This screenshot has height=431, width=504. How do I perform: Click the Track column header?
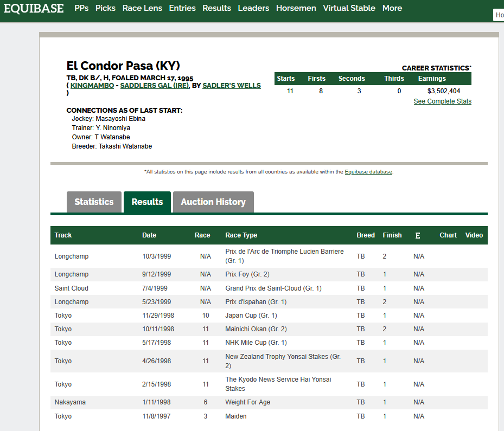coord(63,235)
